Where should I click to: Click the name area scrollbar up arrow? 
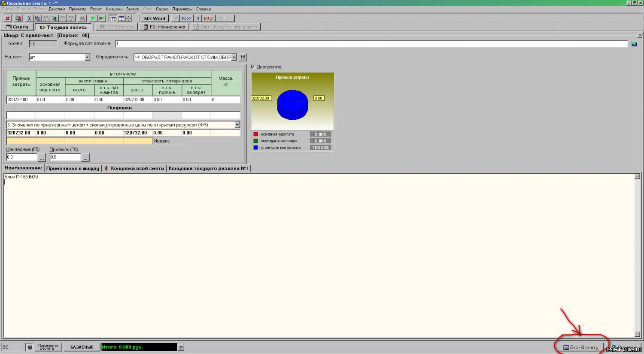pyautogui.click(x=637, y=176)
